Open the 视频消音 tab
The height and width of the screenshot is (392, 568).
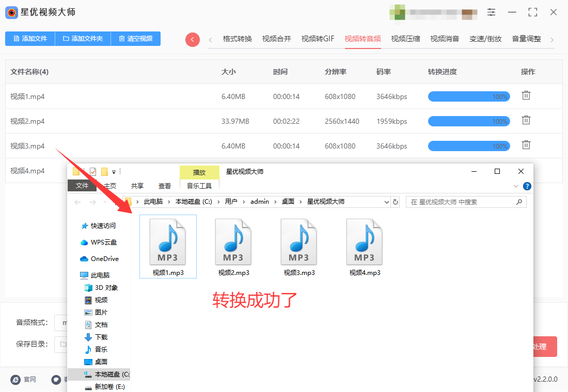tap(445, 39)
